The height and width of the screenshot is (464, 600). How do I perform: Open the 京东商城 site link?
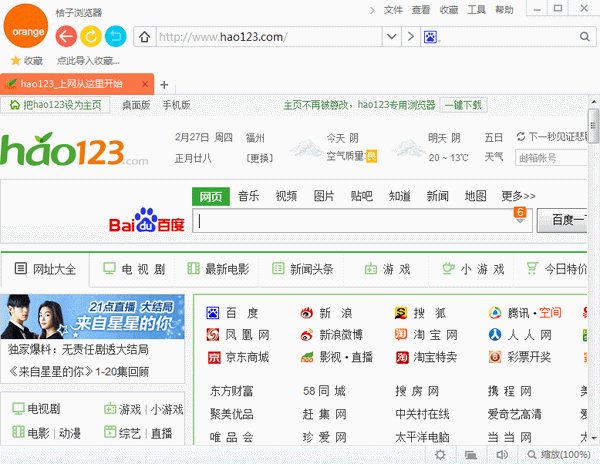pos(238,357)
